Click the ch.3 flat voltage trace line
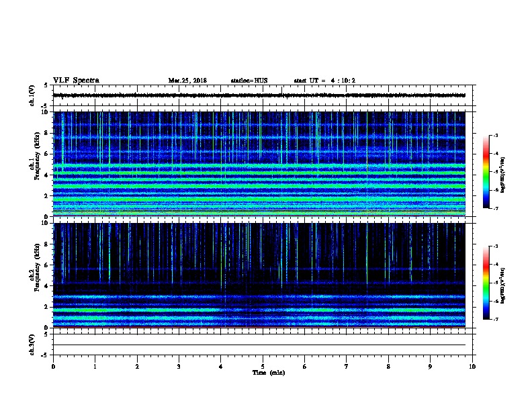532x411 pixels. (259, 345)
